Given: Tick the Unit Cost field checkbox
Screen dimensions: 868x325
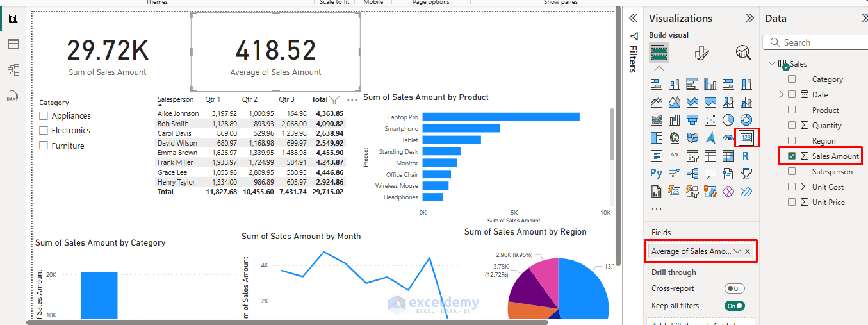Looking at the screenshot, I should point(792,187).
